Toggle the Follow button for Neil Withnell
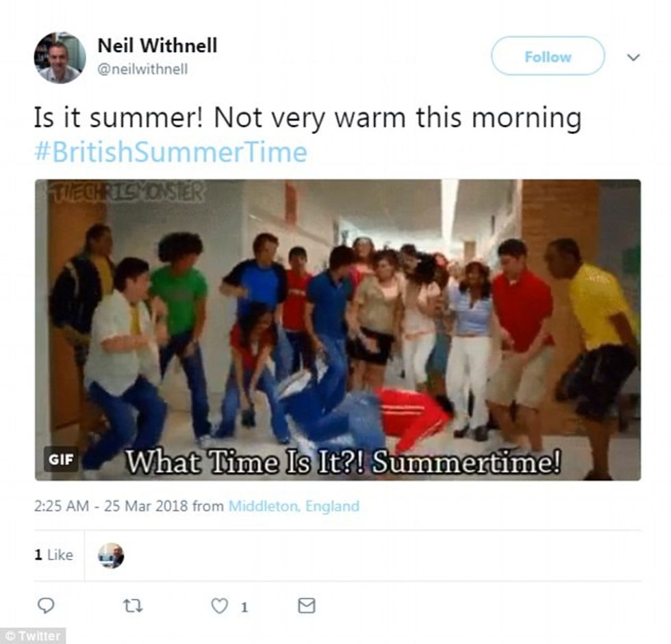 [x=548, y=56]
